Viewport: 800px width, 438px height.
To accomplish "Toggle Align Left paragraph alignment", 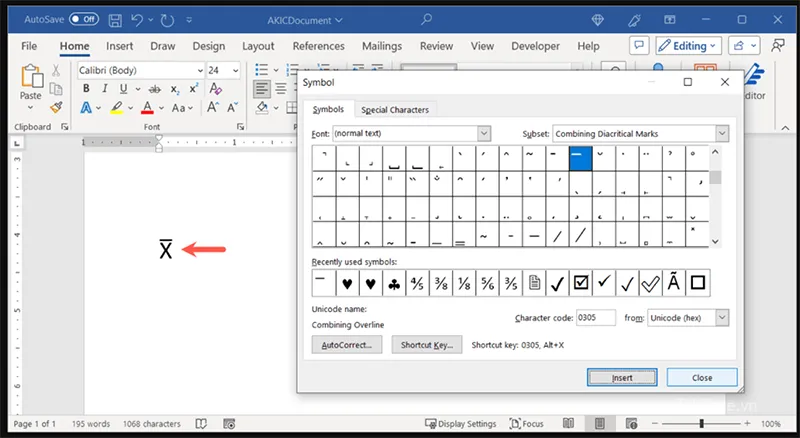I will (262, 89).
